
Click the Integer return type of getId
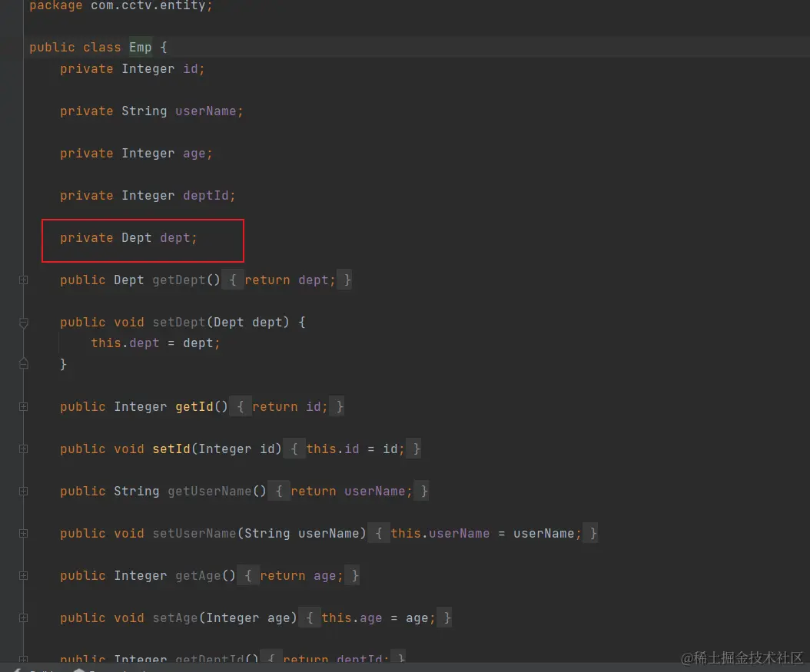(x=141, y=407)
